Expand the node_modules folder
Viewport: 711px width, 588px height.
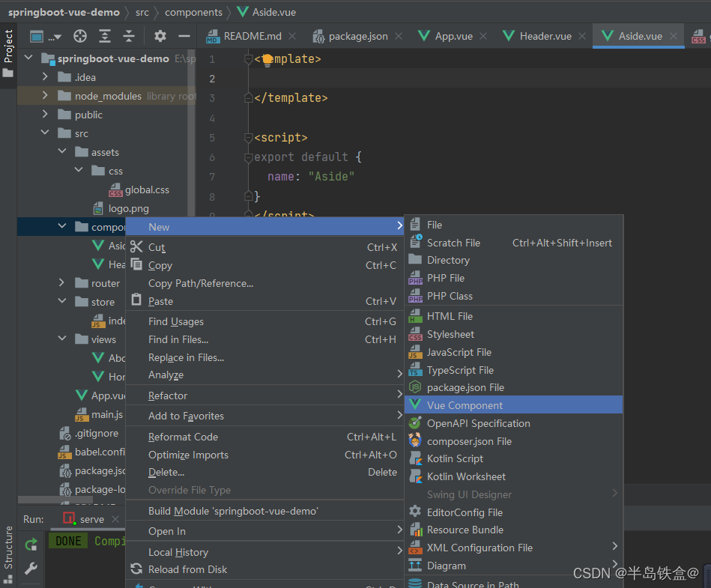coord(45,95)
